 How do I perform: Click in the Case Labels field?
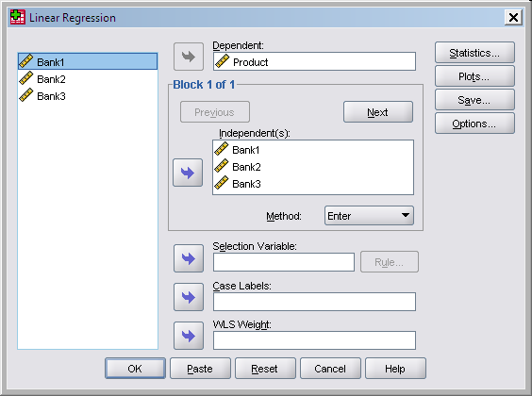[314, 302]
